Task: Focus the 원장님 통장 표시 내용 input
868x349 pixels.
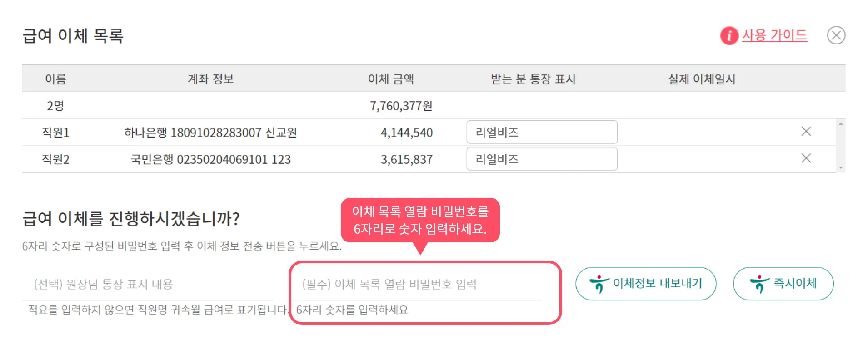Action: pyautogui.click(x=148, y=285)
